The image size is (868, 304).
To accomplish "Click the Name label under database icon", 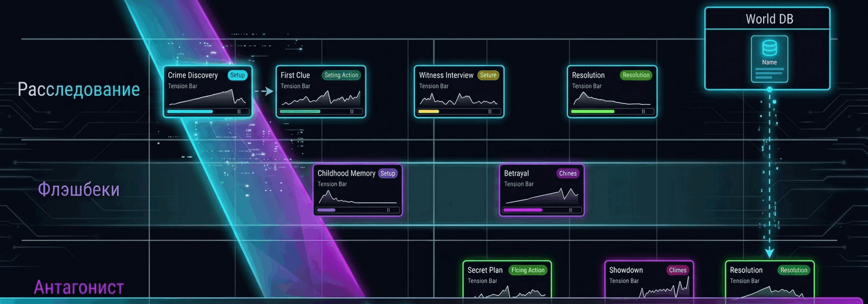I will coord(769,62).
